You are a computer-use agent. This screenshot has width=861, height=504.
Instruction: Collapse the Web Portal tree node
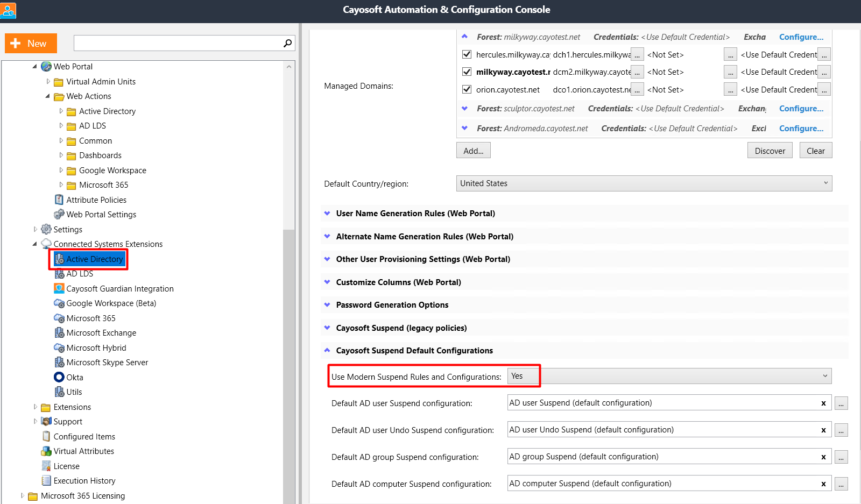[x=35, y=67]
